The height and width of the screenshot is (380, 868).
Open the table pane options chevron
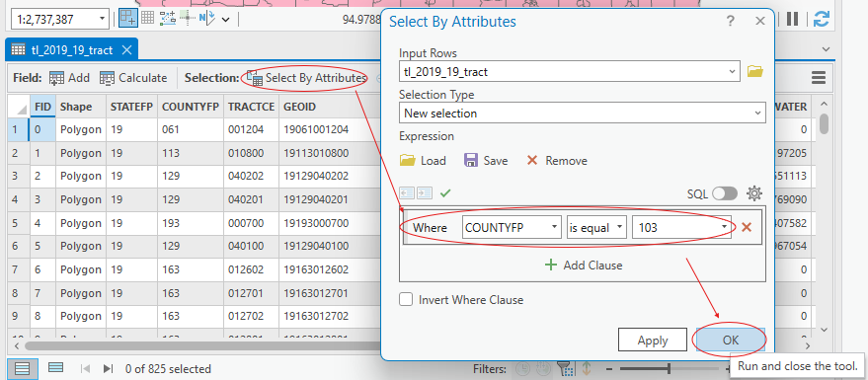pos(826,49)
